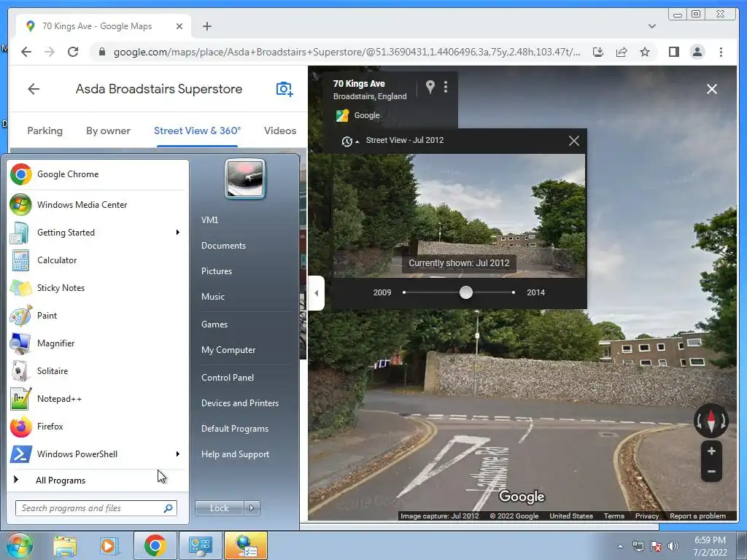747x560 pixels.
Task: Zoom out of the Street View
Action: click(711, 472)
